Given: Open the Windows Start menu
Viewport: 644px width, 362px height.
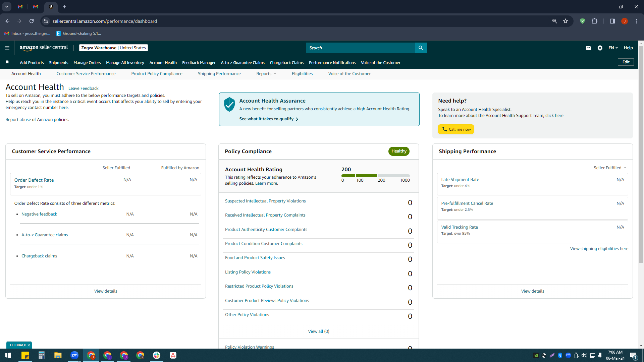Looking at the screenshot, I should coord(8,355).
